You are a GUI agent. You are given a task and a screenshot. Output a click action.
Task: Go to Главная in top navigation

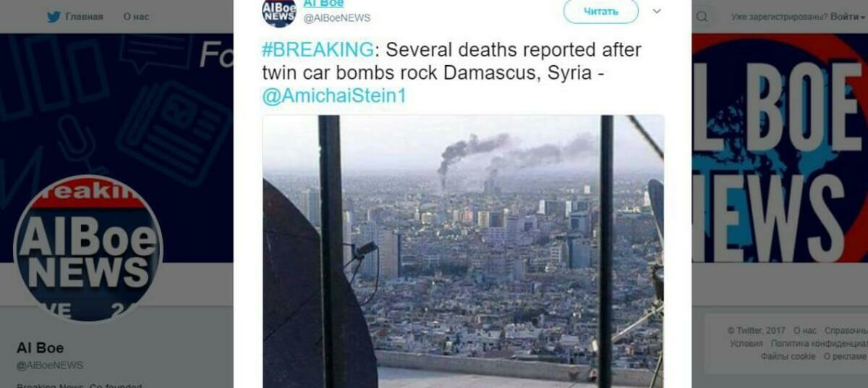click(84, 17)
